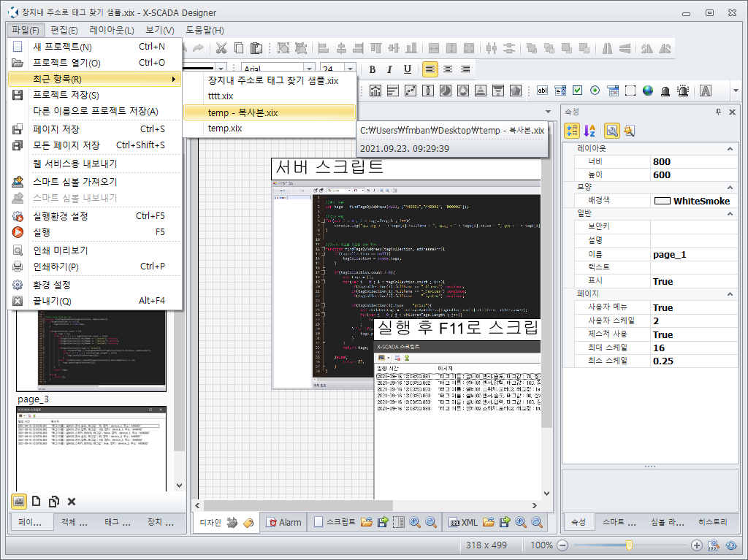Set text alignment to right
This screenshot has height=560, width=748.
[465, 69]
